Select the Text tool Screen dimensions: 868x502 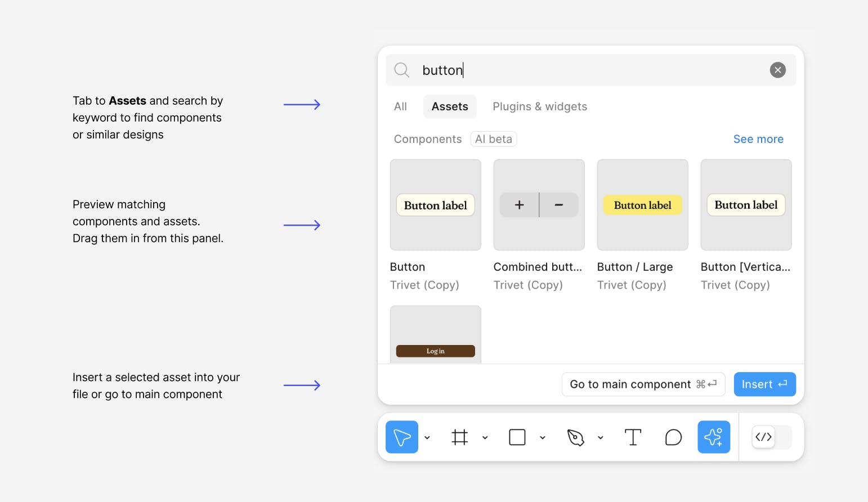(x=633, y=437)
